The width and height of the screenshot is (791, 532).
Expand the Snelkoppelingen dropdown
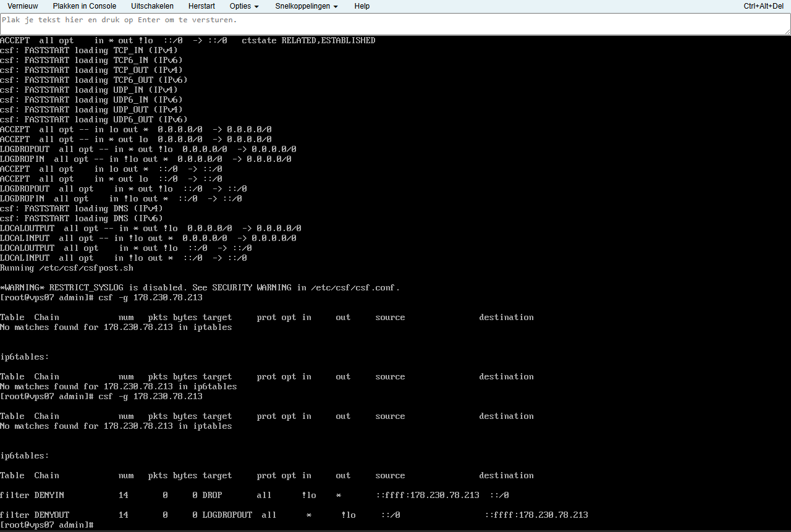click(x=307, y=6)
